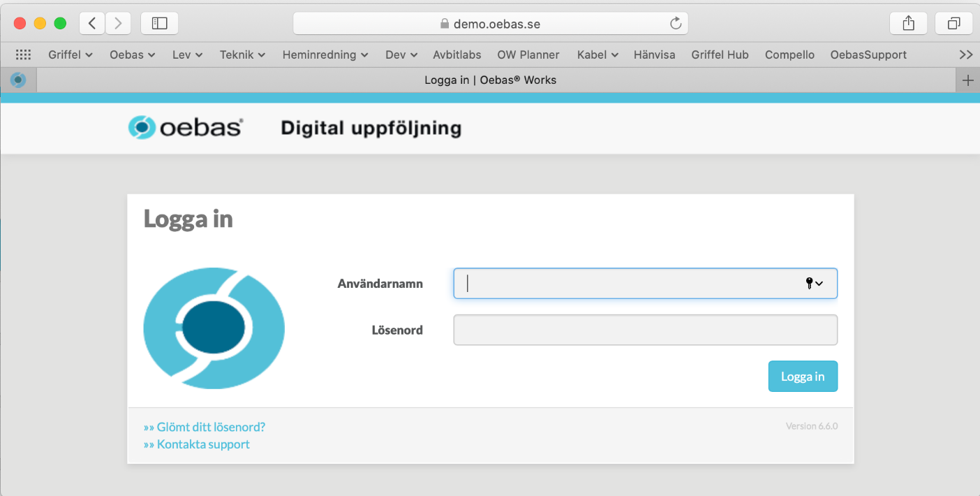Click the 'Digital uppföljning' heading

click(371, 129)
